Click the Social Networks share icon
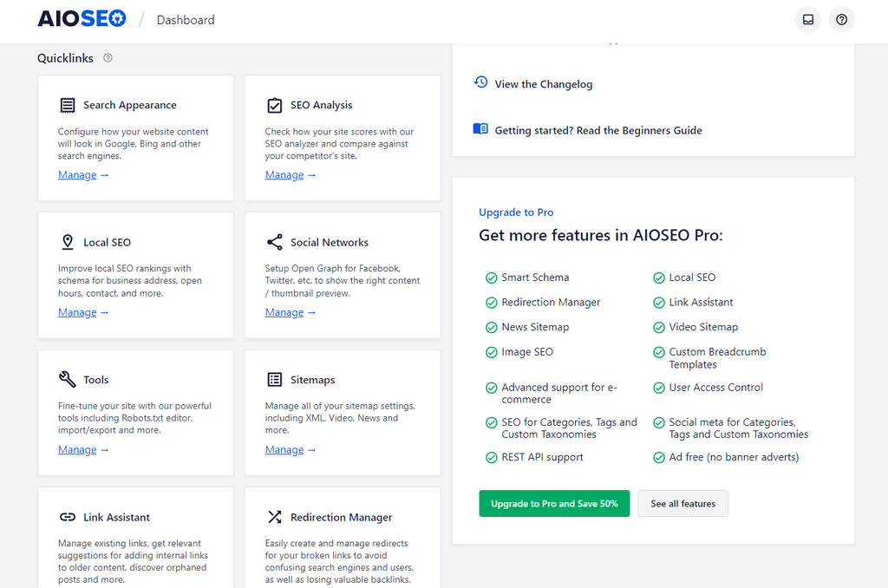This screenshot has width=888, height=588. tap(275, 242)
